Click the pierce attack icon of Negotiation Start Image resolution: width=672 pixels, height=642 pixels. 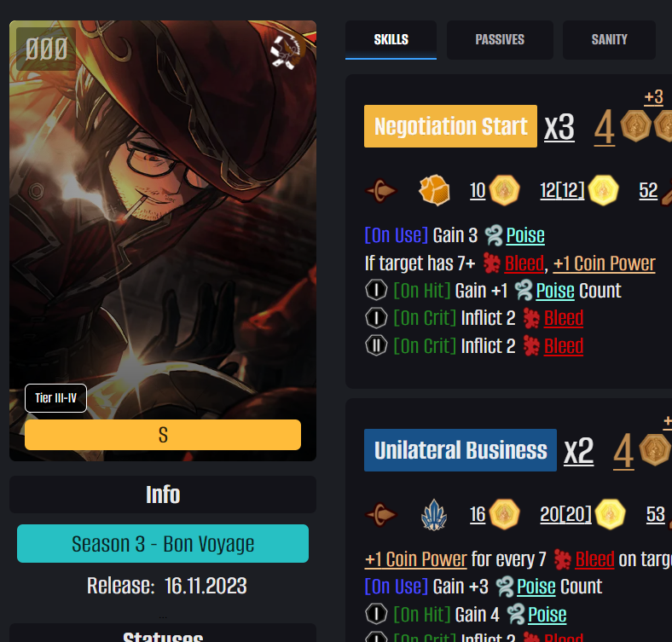click(381, 190)
